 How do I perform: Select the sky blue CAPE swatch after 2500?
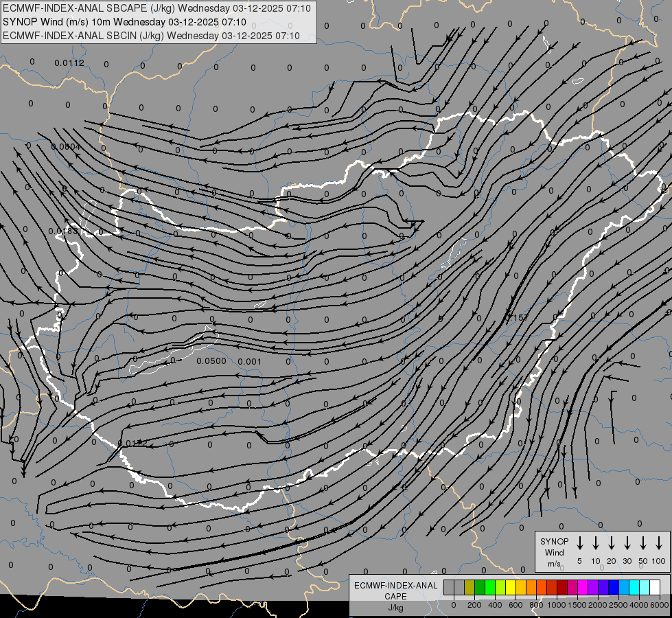click(623, 587)
